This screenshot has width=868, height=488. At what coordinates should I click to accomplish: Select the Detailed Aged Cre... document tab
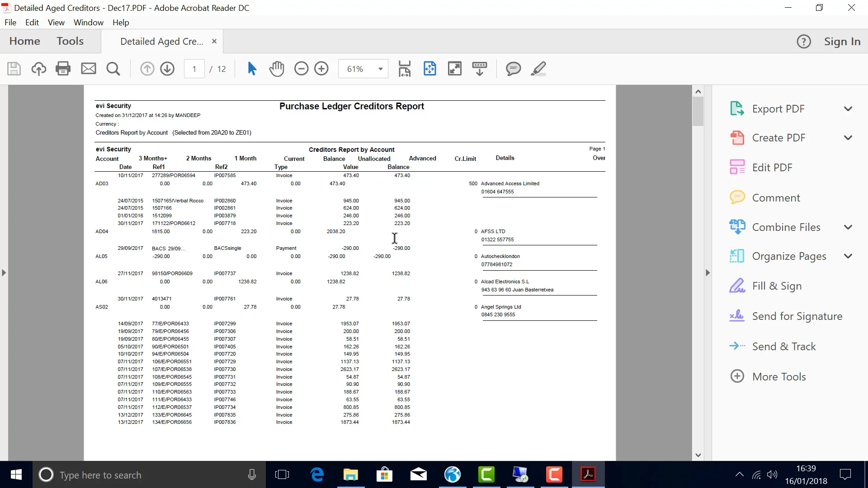[161, 42]
